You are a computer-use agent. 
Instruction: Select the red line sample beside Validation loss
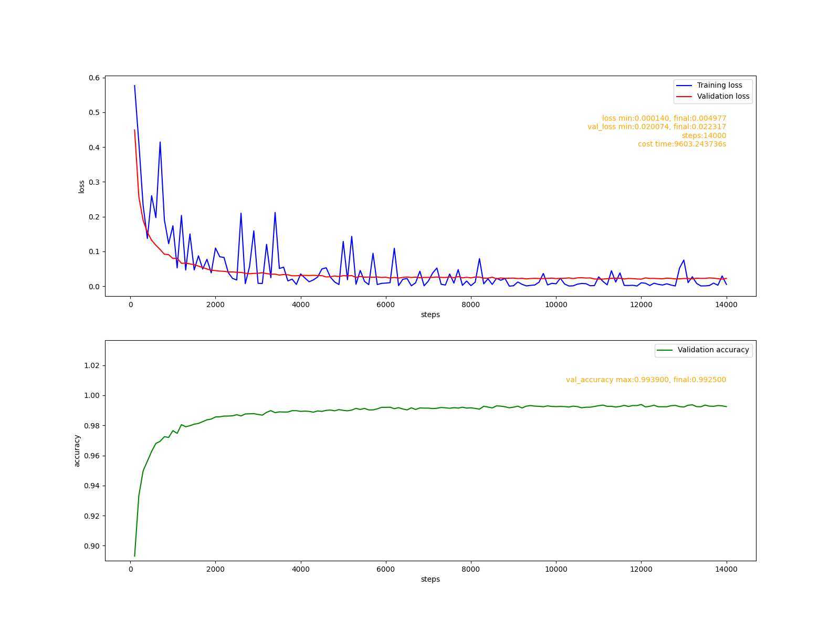[x=684, y=97]
